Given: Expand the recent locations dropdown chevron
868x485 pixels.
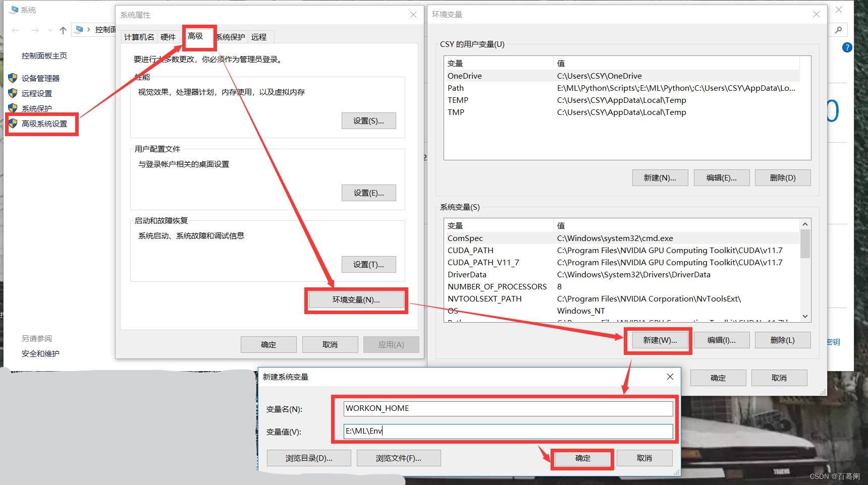Looking at the screenshot, I should click(49, 30).
